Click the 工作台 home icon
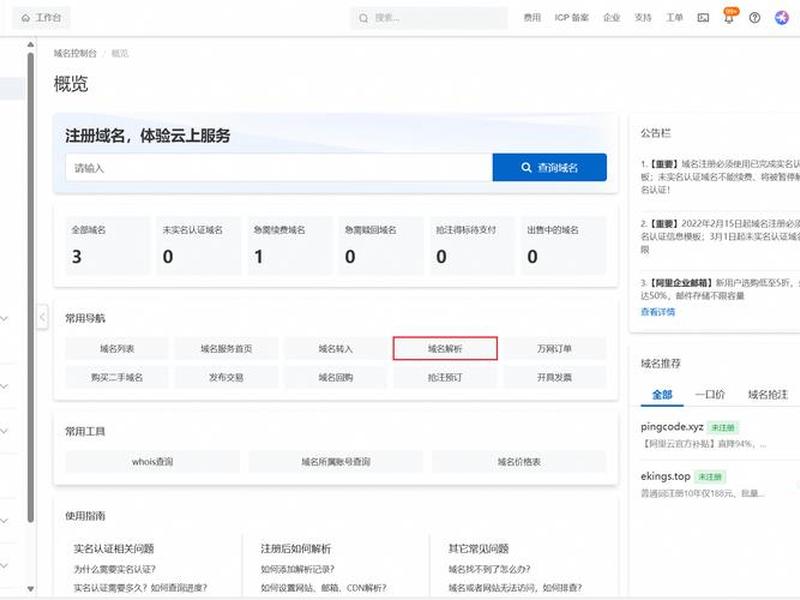800x600 pixels. (26, 18)
